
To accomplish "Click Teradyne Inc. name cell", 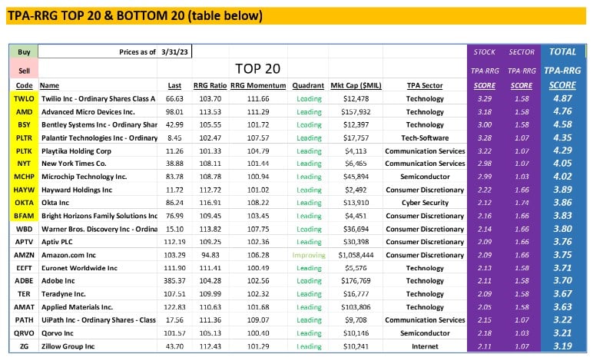I will pyautogui.click(x=64, y=294).
